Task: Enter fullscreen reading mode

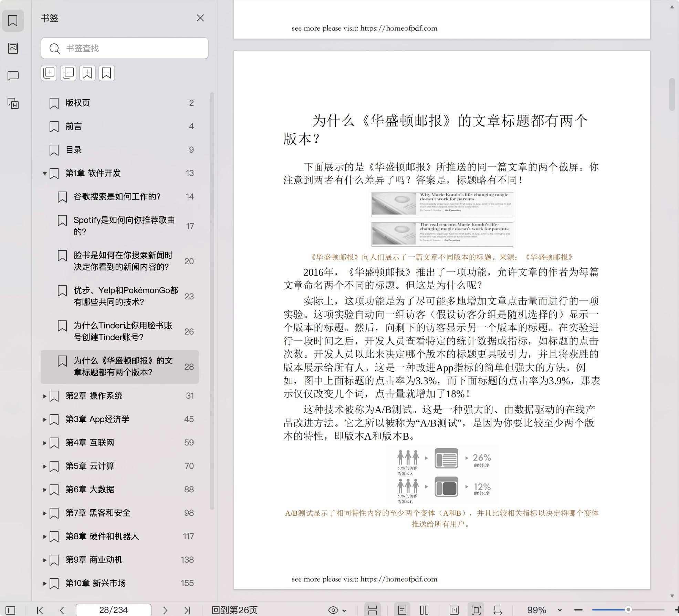Action: (x=476, y=610)
